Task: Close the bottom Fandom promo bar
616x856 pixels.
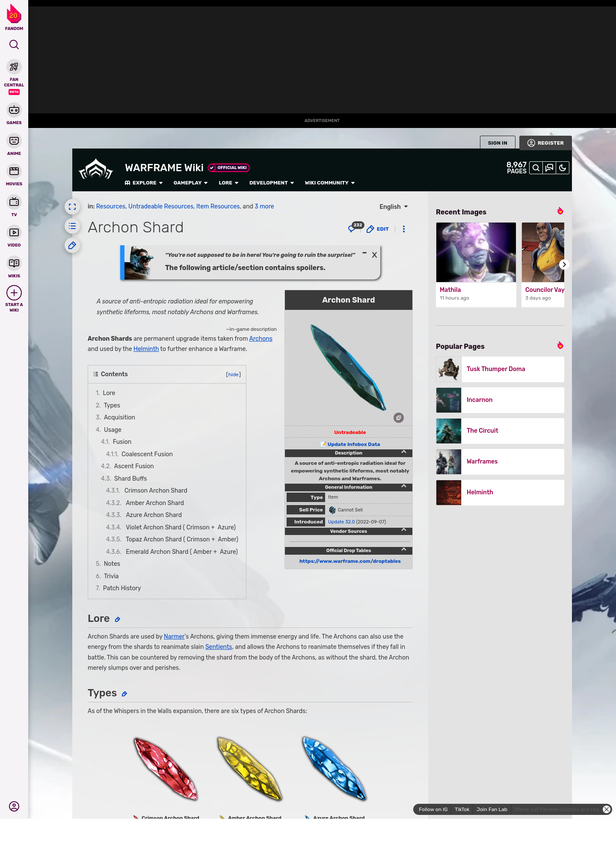Action: click(607, 809)
